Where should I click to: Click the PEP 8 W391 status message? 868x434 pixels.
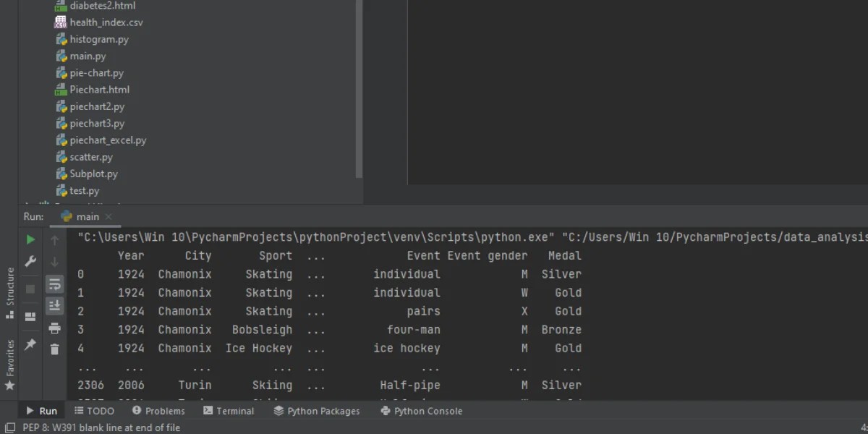point(101,427)
